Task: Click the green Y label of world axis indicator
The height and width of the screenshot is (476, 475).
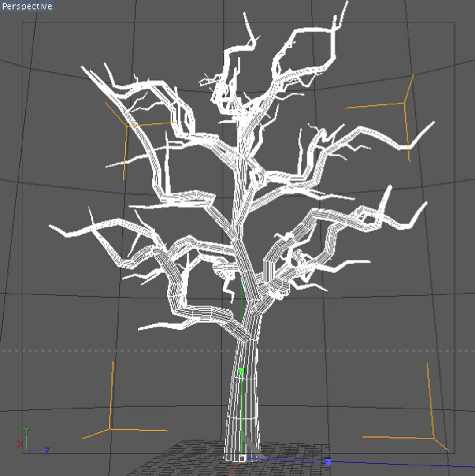Action: 26,431
